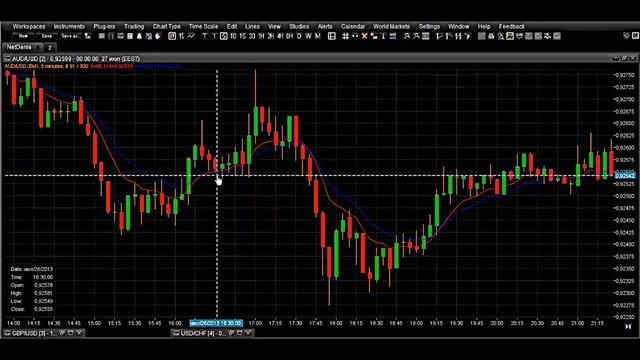This screenshot has height=360, width=640.
Task: Set time scale to 15 minutes
Action: [x=242, y=36]
